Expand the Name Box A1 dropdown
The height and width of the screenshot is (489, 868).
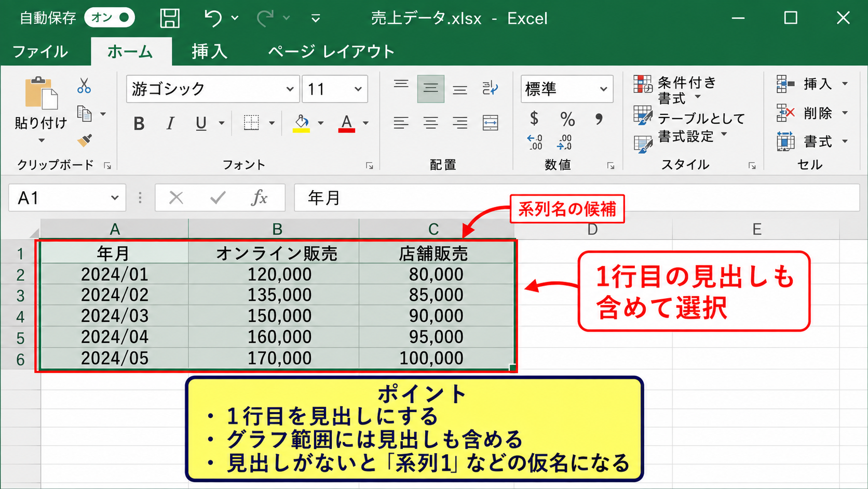point(115,198)
